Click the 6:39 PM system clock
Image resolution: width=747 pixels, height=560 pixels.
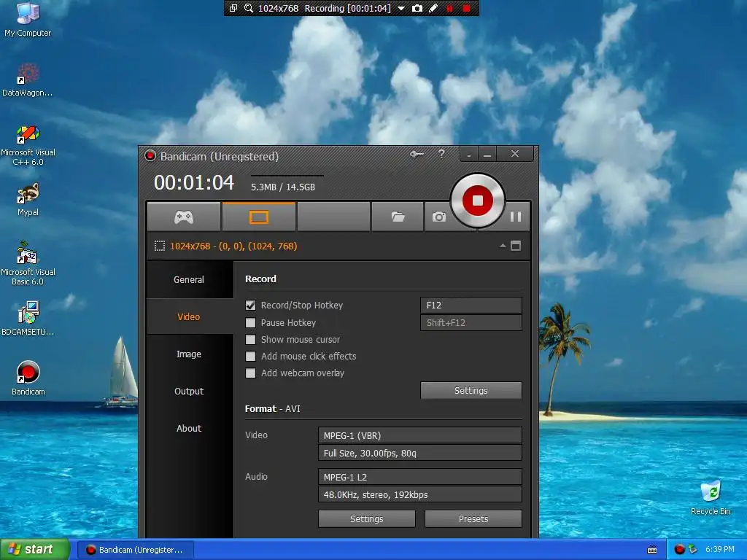[720, 550]
